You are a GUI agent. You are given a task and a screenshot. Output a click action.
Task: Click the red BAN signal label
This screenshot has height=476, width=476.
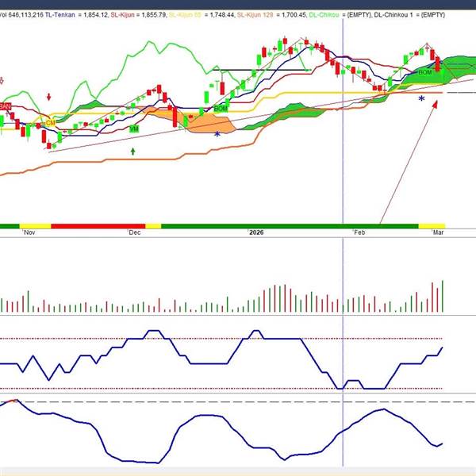tap(6, 106)
